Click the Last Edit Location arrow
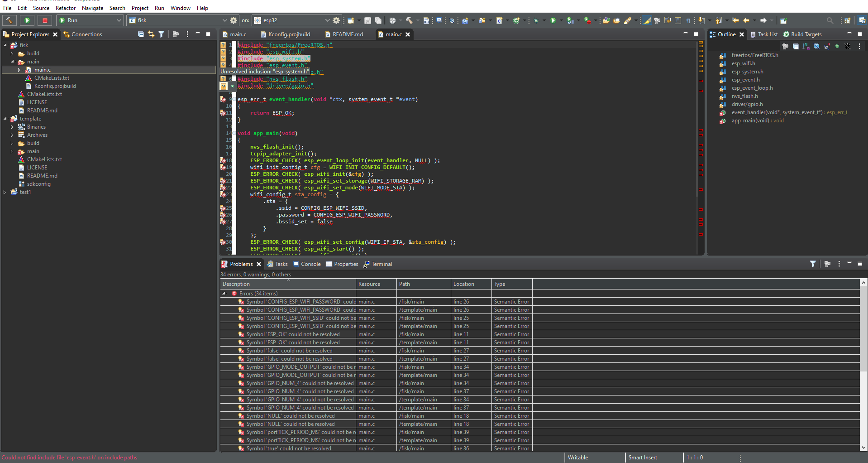The width and height of the screenshot is (868, 463). point(735,20)
